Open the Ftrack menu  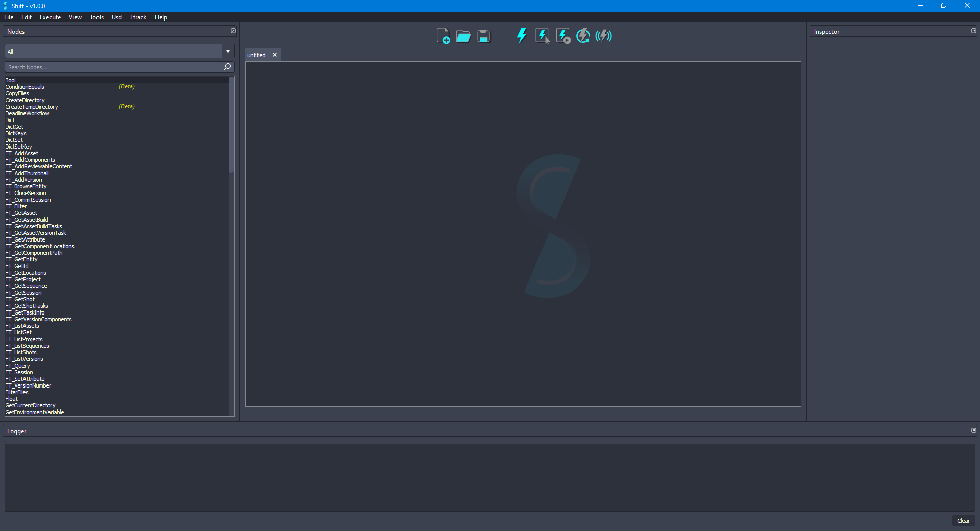(x=138, y=17)
